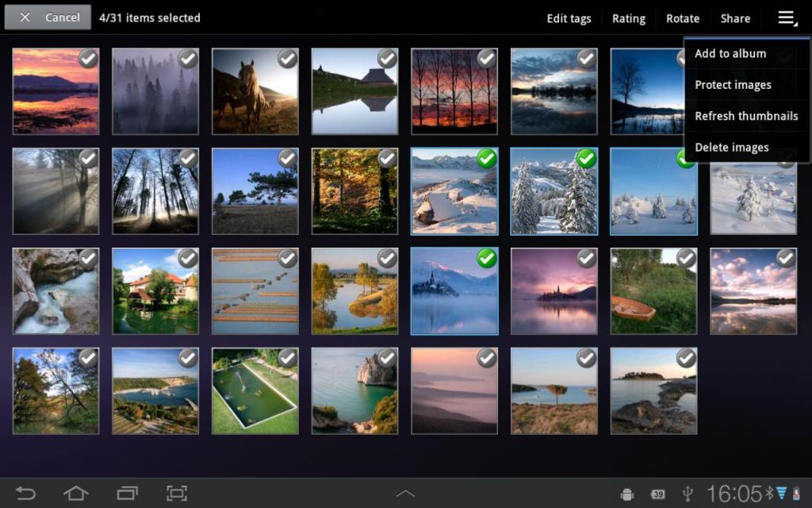The width and height of the screenshot is (812, 508).
Task: Tap the clock showing 16:05
Action: coord(734,494)
